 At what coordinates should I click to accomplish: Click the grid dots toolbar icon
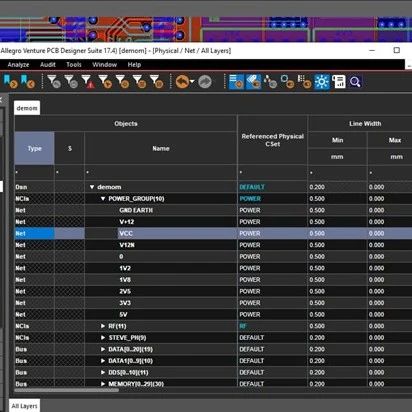tap(304, 82)
